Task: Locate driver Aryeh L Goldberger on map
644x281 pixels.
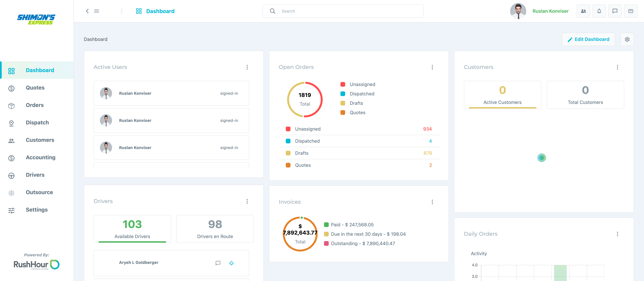Action: click(231, 263)
